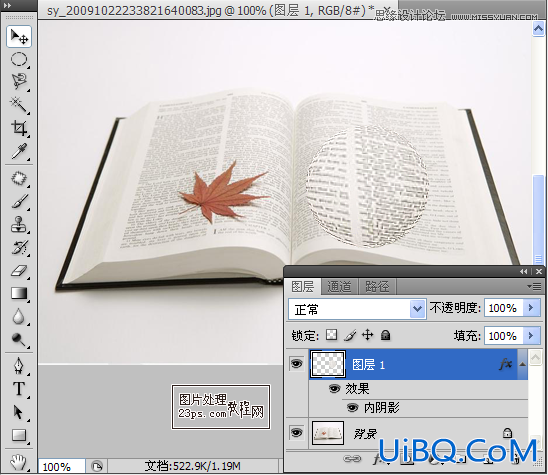Collapse the Layers panel with double arrows

523,272
